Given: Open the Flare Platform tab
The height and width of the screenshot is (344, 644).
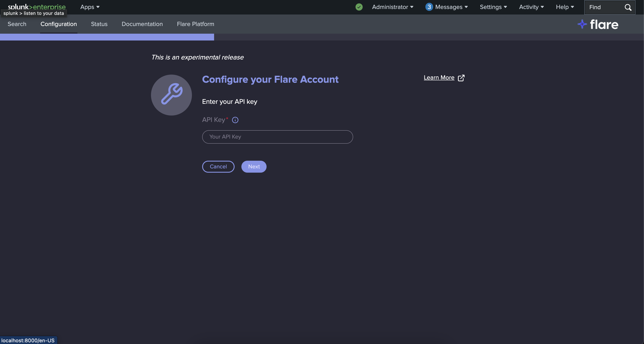Looking at the screenshot, I should click(x=195, y=24).
